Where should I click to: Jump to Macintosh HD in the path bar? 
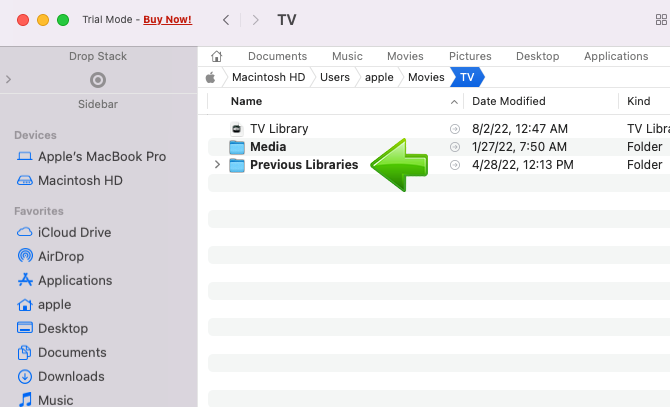click(x=268, y=77)
